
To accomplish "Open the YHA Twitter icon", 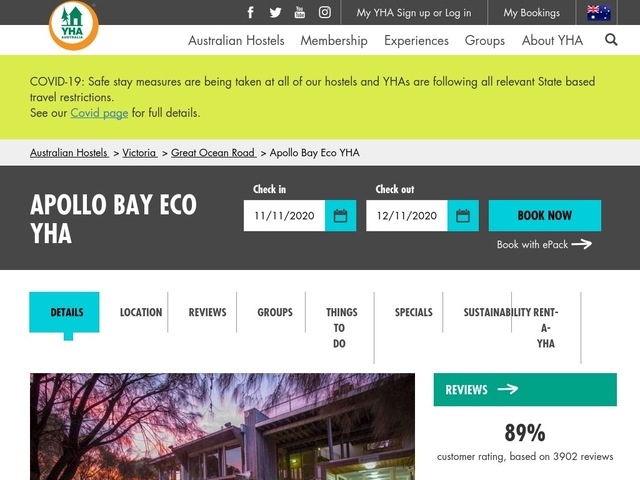I will click(x=276, y=12).
